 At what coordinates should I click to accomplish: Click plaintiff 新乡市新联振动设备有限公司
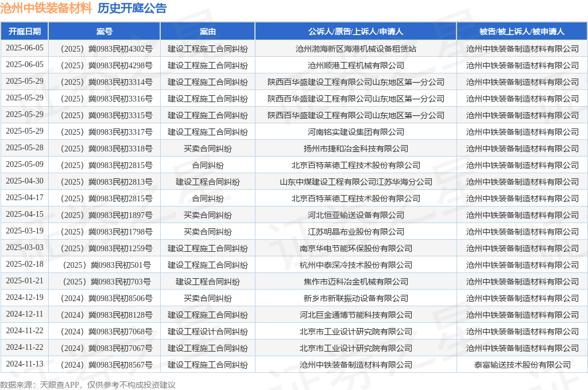[x=356, y=298]
